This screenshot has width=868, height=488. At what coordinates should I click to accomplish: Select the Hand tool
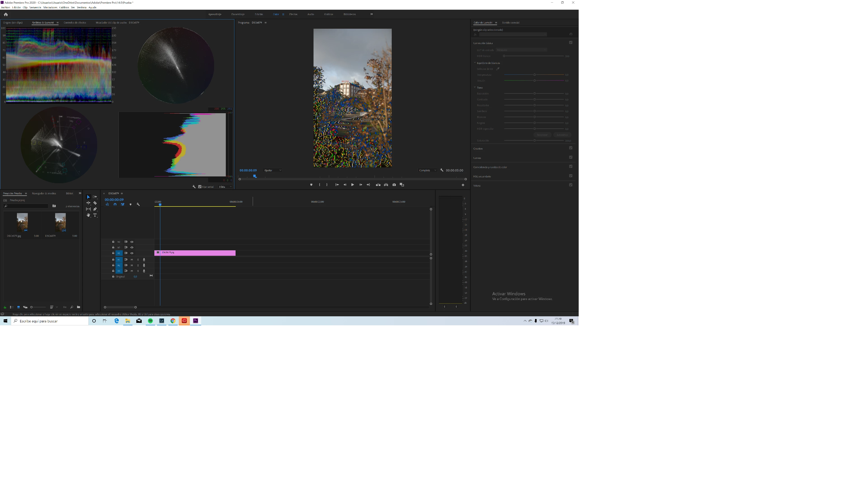pyautogui.click(x=88, y=215)
